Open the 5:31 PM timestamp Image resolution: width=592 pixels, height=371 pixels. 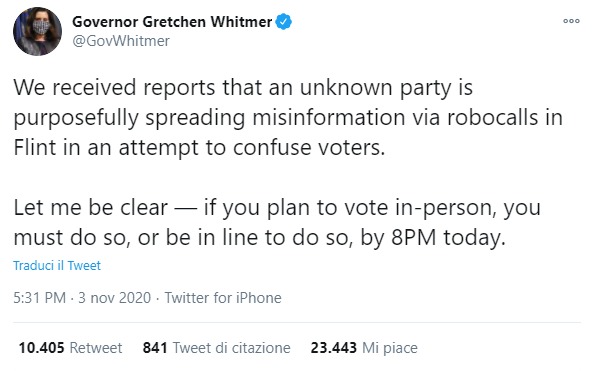tap(40, 298)
